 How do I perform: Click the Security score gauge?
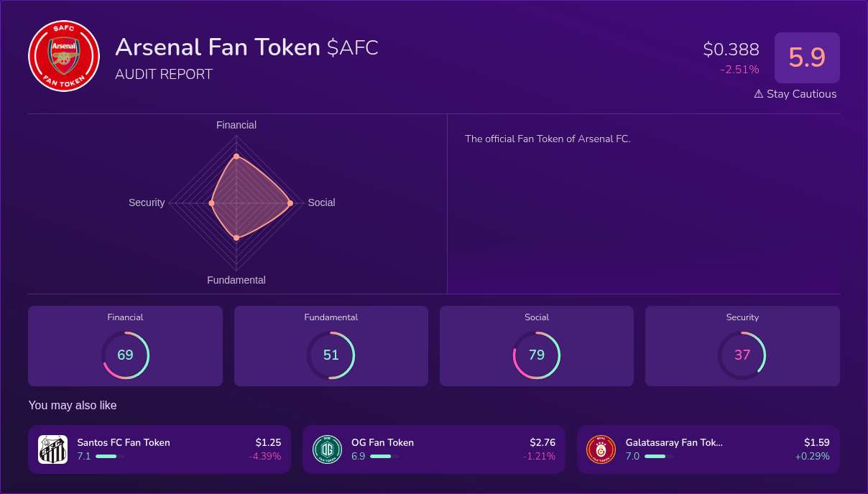[x=742, y=355]
